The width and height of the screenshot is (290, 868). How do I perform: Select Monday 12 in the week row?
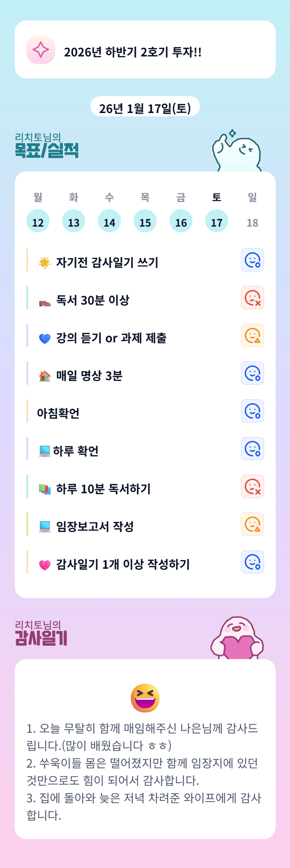click(x=38, y=221)
